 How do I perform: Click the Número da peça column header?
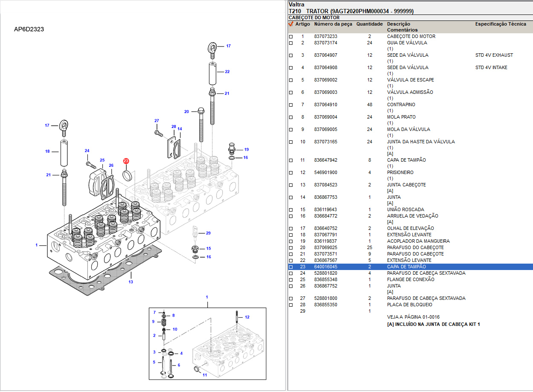(x=333, y=24)
